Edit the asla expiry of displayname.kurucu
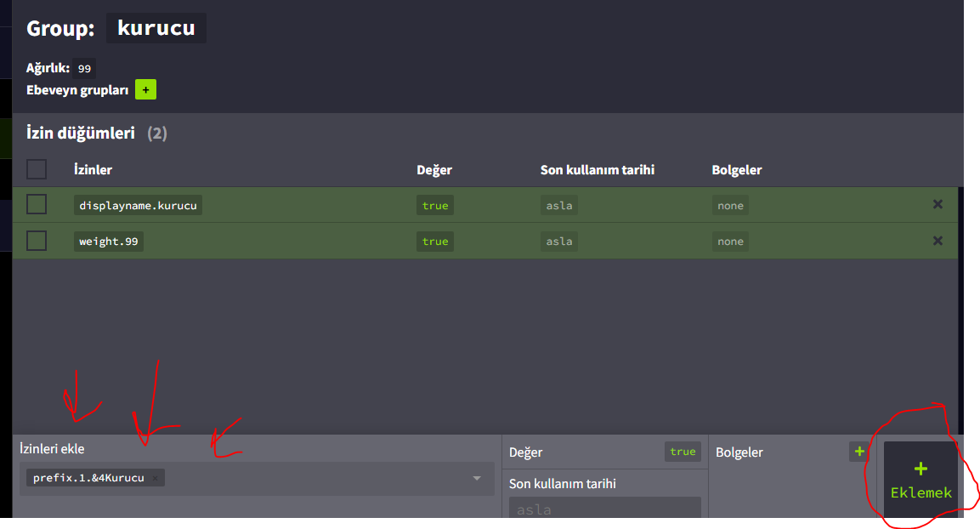This screenshot has width=980, height=529. (x=558, y=205)
